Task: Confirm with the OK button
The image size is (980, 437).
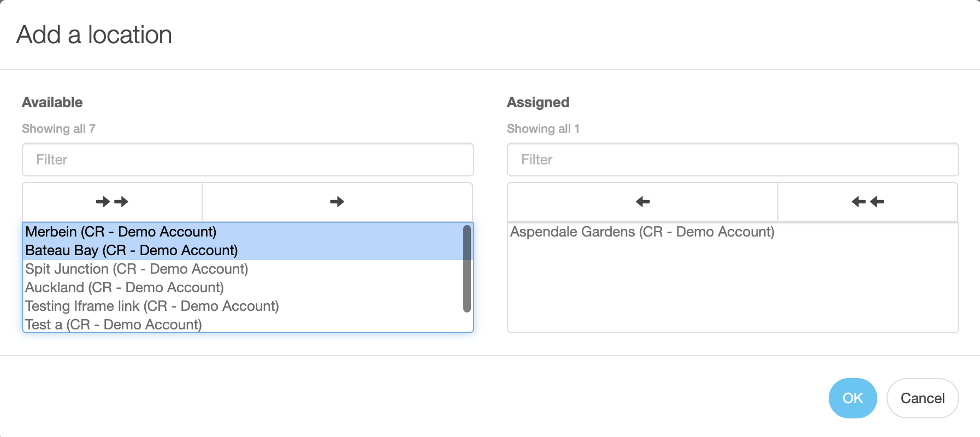Action: click(853, 398)
